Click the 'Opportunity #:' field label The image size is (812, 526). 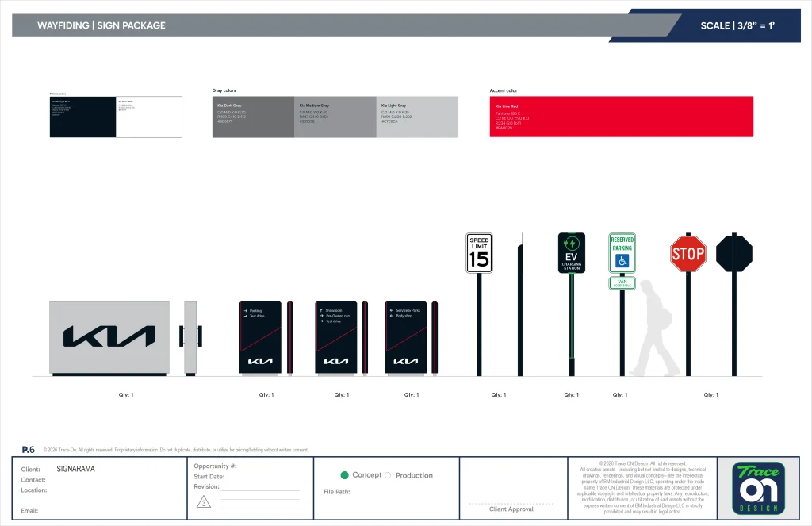click(215, 466)
